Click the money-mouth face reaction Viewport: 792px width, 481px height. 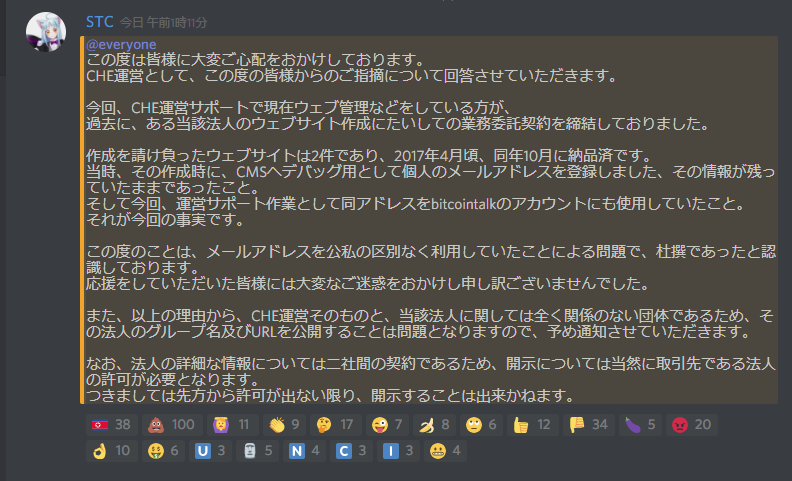point(163,451)
